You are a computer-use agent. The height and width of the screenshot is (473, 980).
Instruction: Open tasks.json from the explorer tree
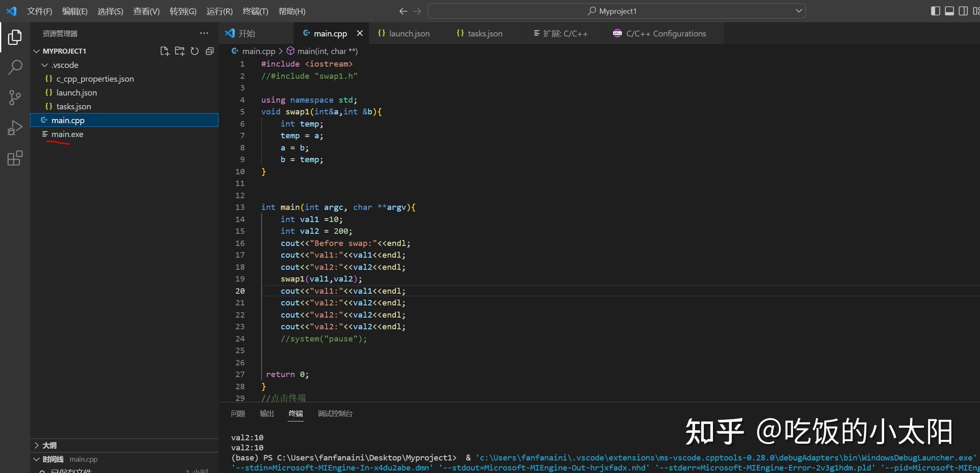click(124, 106)
